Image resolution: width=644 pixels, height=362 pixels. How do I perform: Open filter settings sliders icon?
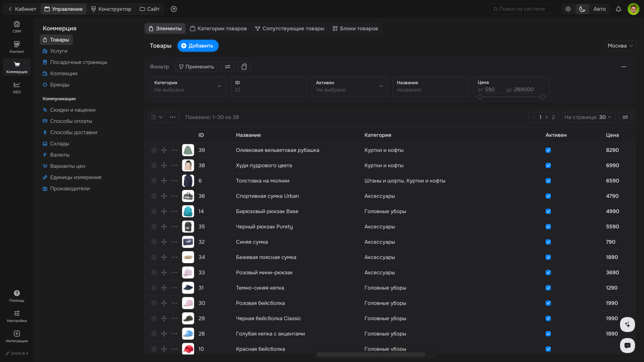(228, 67)
